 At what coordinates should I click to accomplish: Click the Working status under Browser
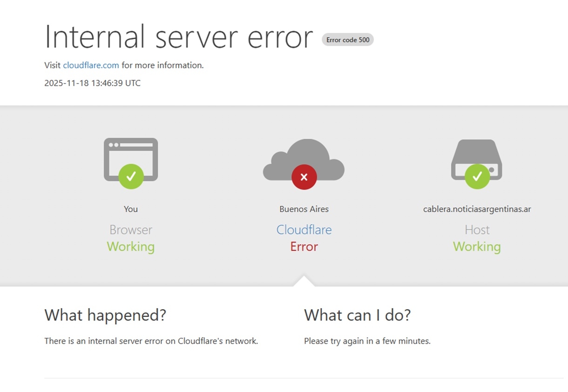point(131,247)
